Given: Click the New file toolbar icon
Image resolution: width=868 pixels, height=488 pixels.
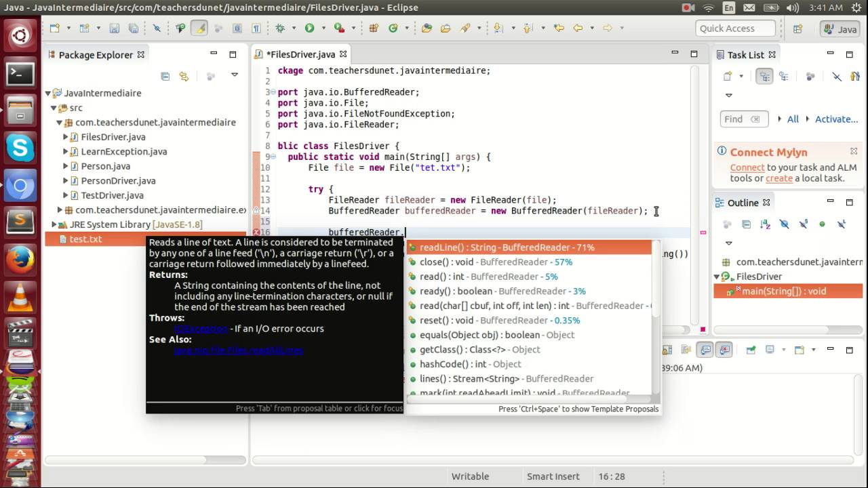Looking at the screenshot, I should click(54, 28).
